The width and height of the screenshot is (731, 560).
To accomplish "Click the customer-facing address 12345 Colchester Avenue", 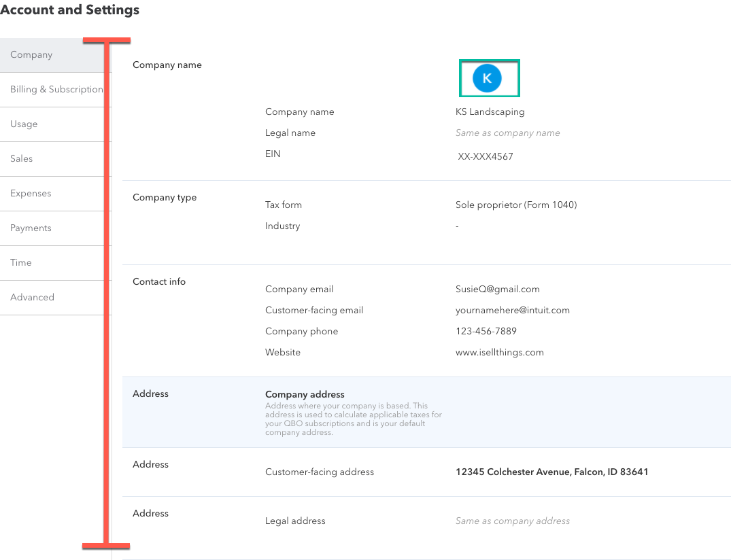I will 551,472.
